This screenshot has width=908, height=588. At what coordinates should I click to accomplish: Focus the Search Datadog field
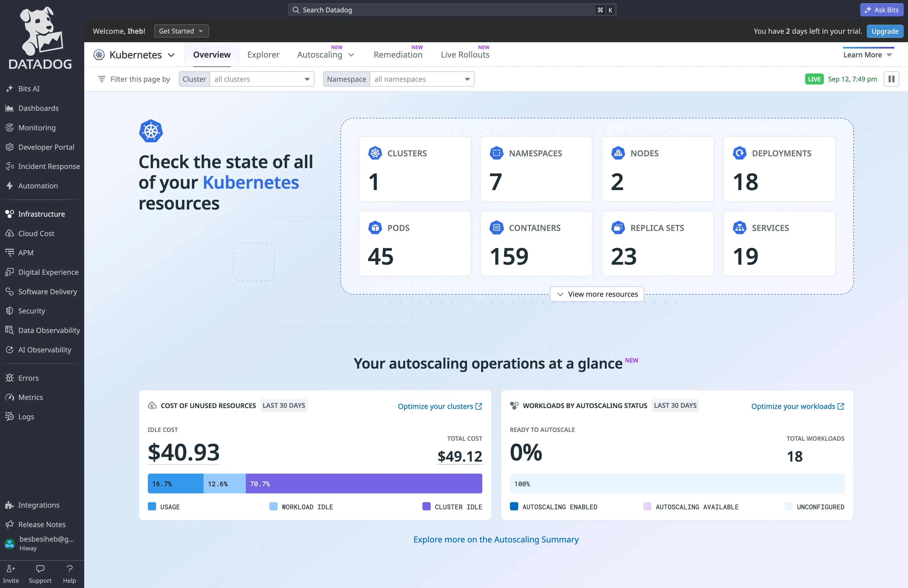pyautogui.click(x=452, y=10)
